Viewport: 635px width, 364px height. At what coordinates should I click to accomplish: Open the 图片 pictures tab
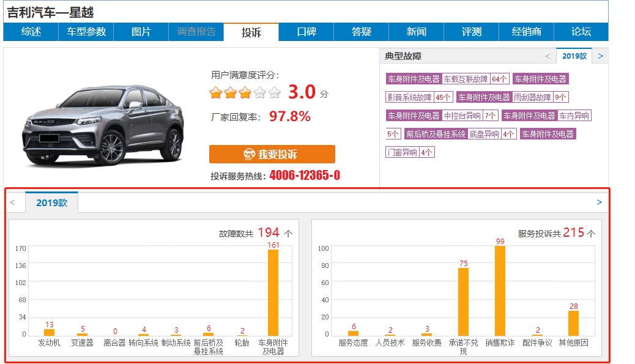tap(141, 32)
